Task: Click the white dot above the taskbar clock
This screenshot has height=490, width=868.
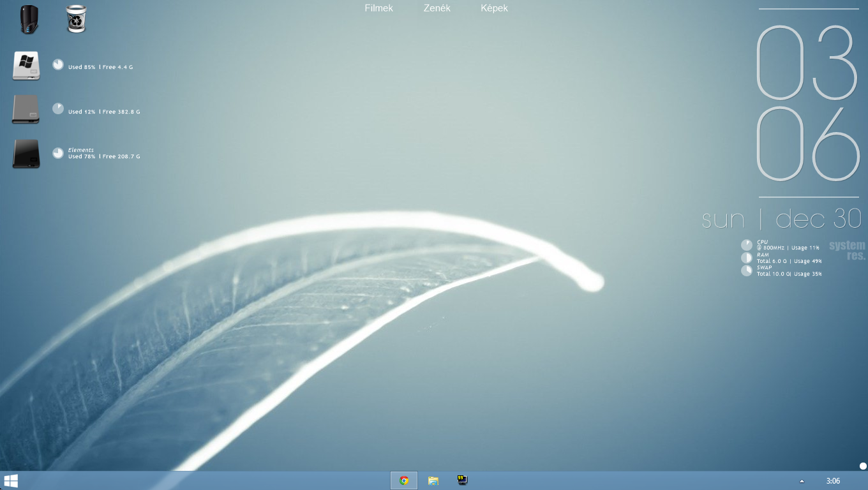Action: point(863,466)
